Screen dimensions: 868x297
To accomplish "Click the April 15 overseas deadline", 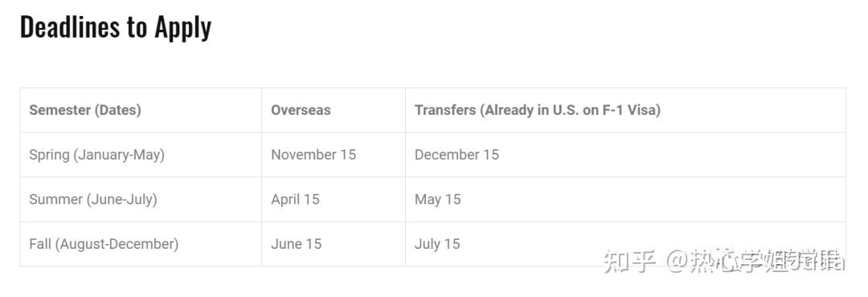I will coord(295,200).
